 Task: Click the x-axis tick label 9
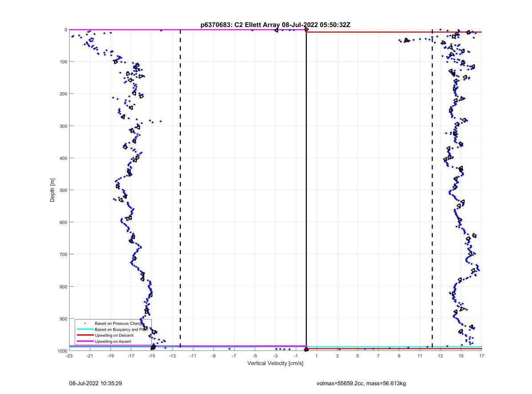pyautogui.click(x=399, y=355)
